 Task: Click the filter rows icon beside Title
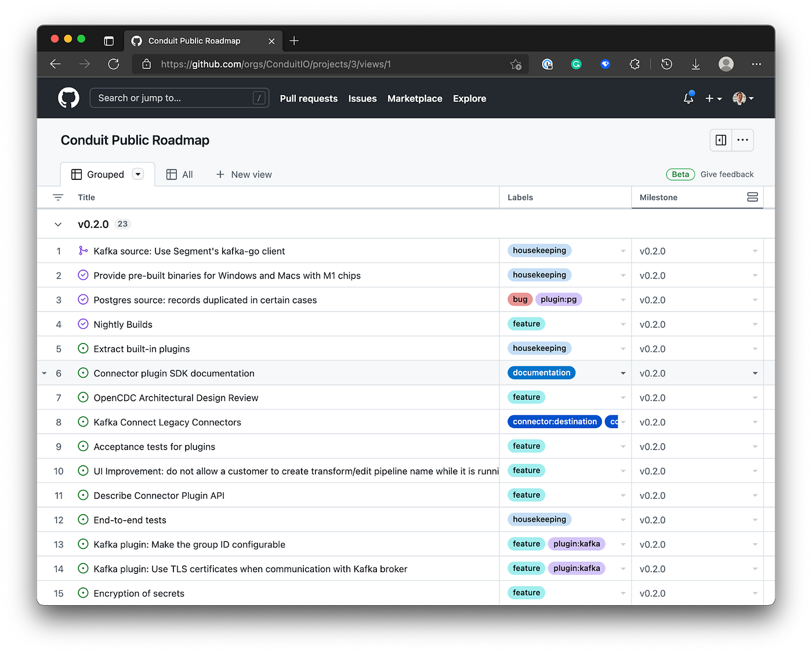(58, 197)
